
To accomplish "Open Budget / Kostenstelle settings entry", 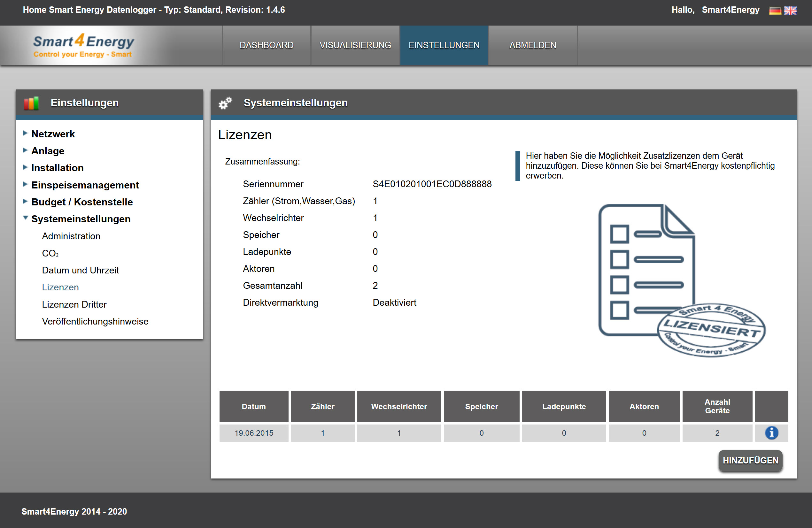I will (82, 202).
